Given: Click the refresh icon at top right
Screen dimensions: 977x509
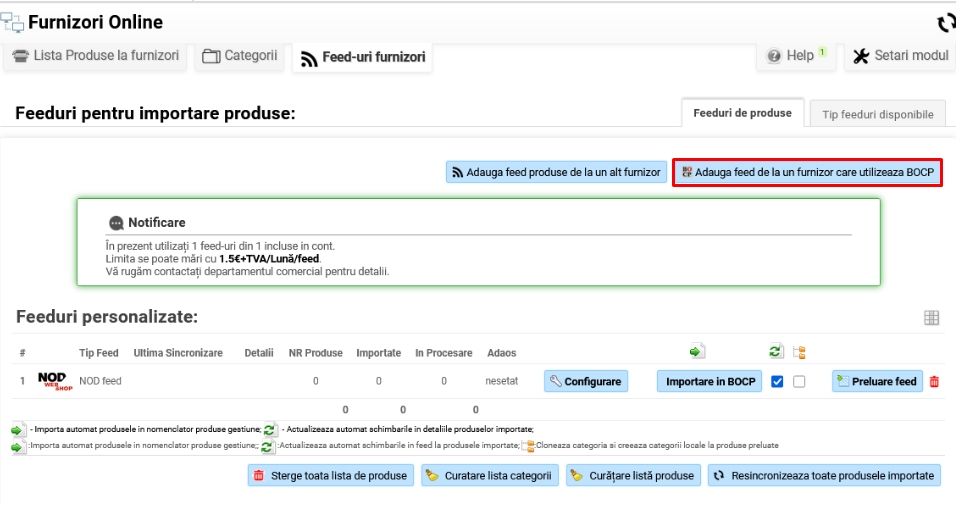Looking at the screenshot, I should click(x=945, y=23).
